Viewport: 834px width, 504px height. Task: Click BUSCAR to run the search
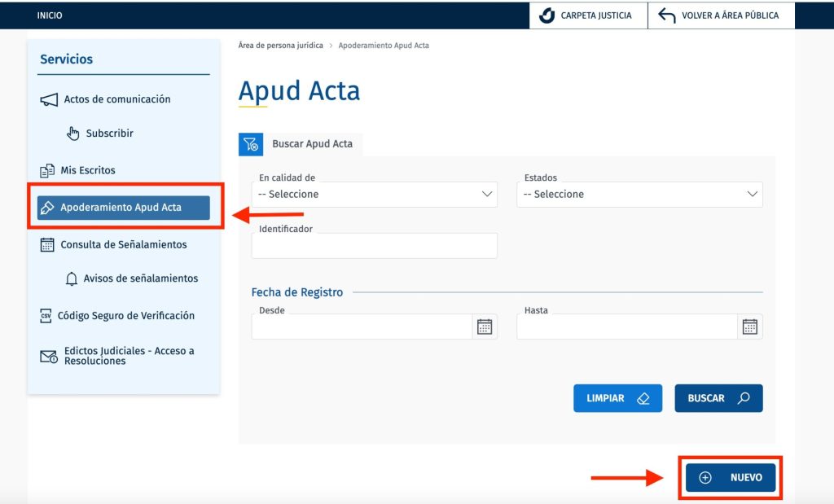coord(718,398)
